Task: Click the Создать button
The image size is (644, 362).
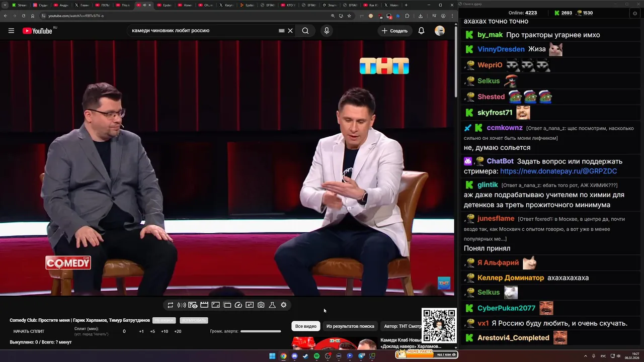Action: point(394,31)
